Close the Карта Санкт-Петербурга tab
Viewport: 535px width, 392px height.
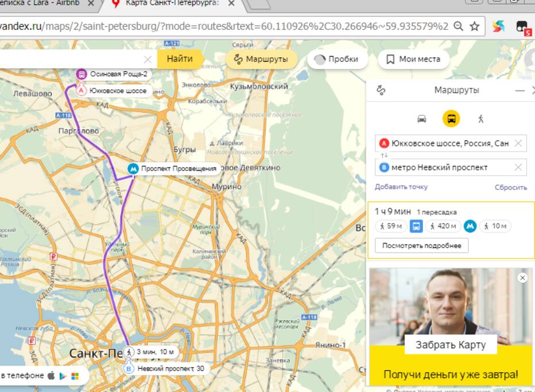[232, 3]
